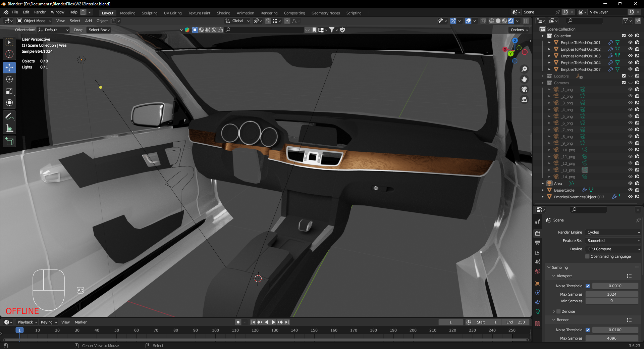644x349 pixels.
Task: Switch to the Shading workspace tab
Action: coord(223,13)
